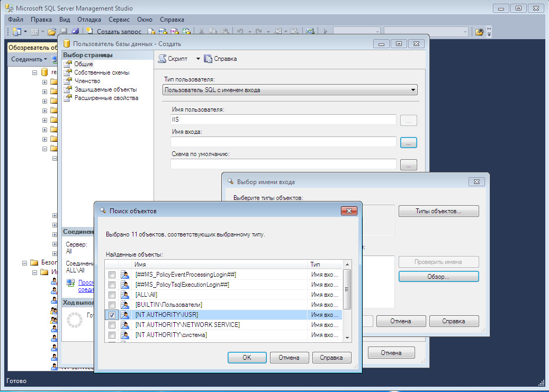Image resolution: width=549 pixels, height=392 pixels.
Task: Select the Защищаемые объекты page
Action: [x=105, y=89]
